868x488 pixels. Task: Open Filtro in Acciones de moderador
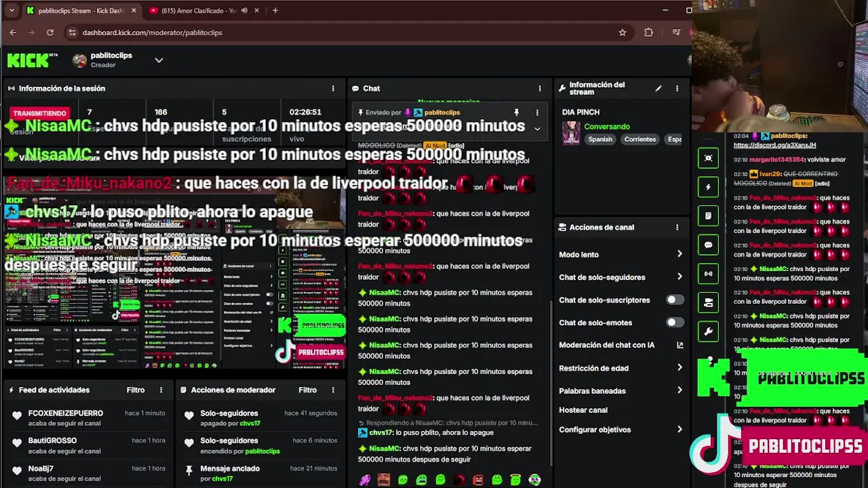click(308, 390)
